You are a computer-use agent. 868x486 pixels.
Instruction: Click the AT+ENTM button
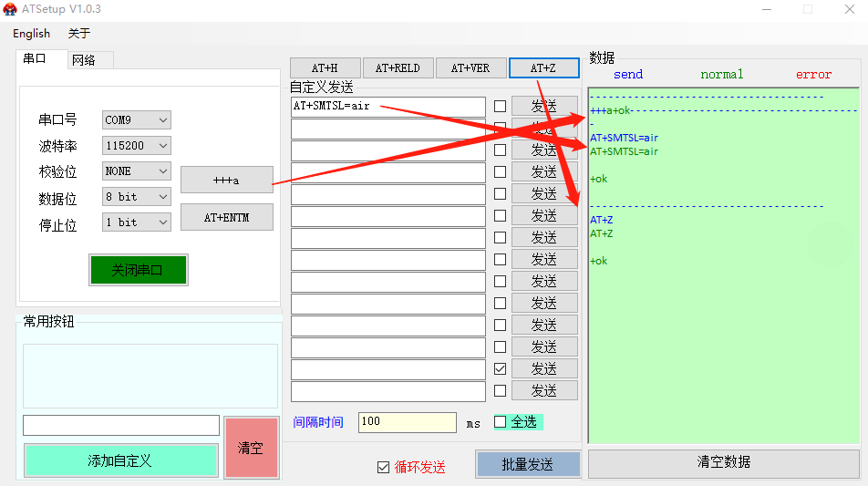coord(226,218)
